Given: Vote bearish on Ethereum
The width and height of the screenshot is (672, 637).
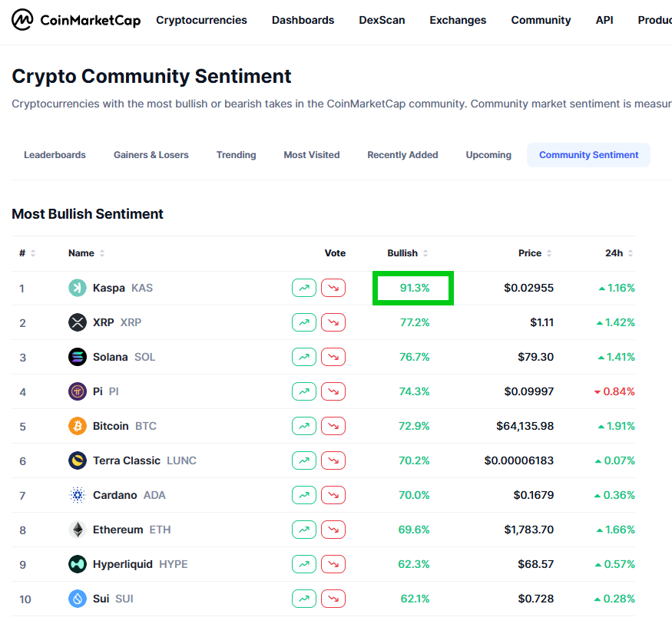Looking at the screenshot, I should point(333,530).
